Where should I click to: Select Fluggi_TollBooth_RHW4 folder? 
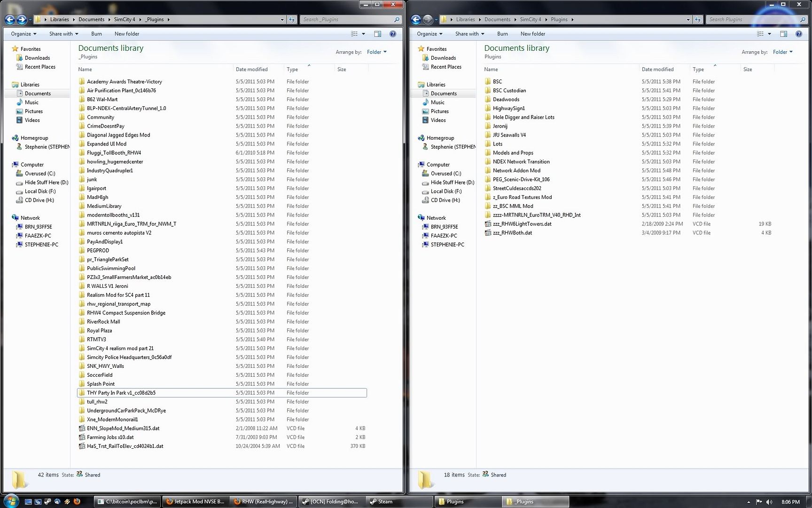114,152
